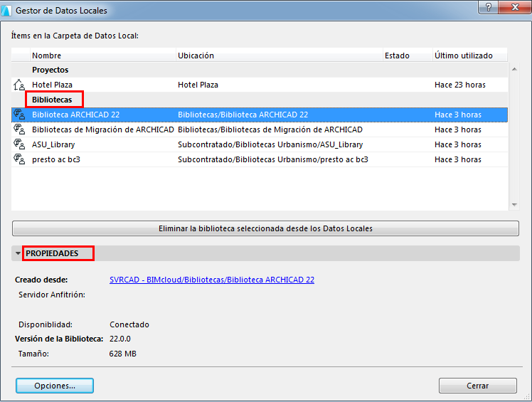Click the Hace 23 horas value
532x402 pixels.
(460, 85)
